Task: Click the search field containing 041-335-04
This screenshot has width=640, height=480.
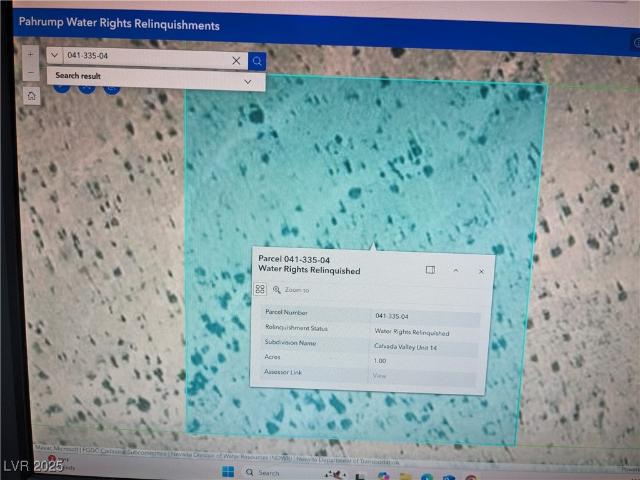Action: point(145,58)
